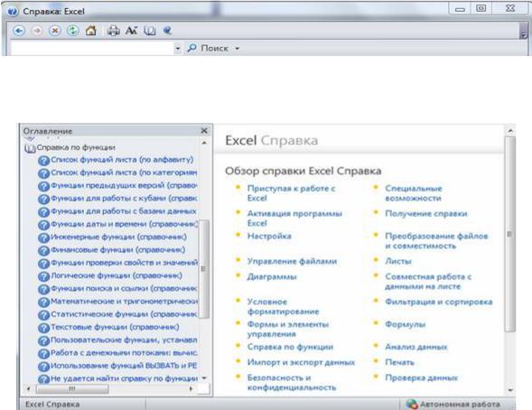532x410 pixels.
Task: Click the contents pane scroll-left arrow
Action: click(x=29, y=389)
